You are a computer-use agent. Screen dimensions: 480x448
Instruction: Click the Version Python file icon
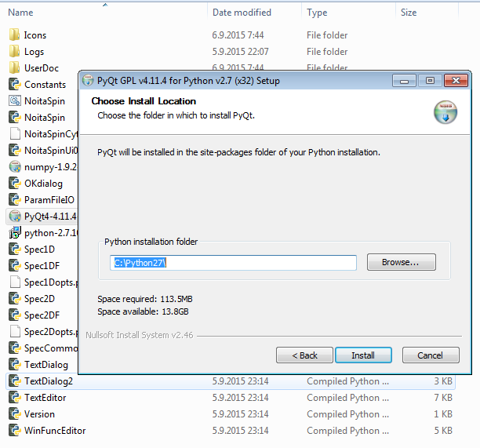(14, 414)
